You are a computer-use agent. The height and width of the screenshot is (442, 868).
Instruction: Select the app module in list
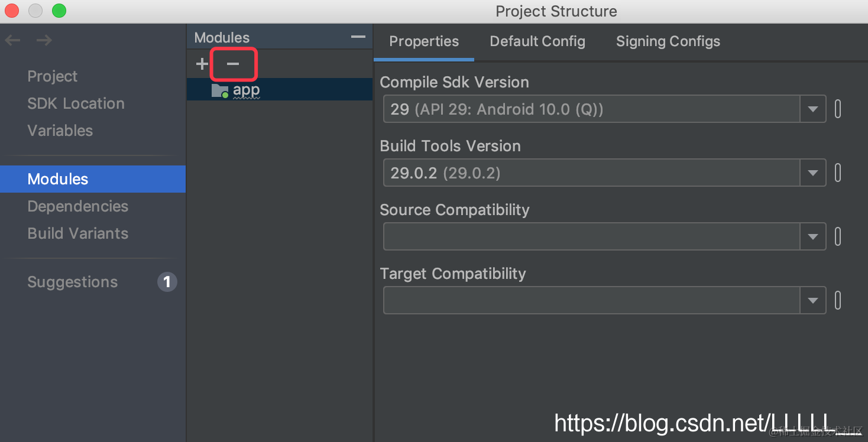[280, 90]
